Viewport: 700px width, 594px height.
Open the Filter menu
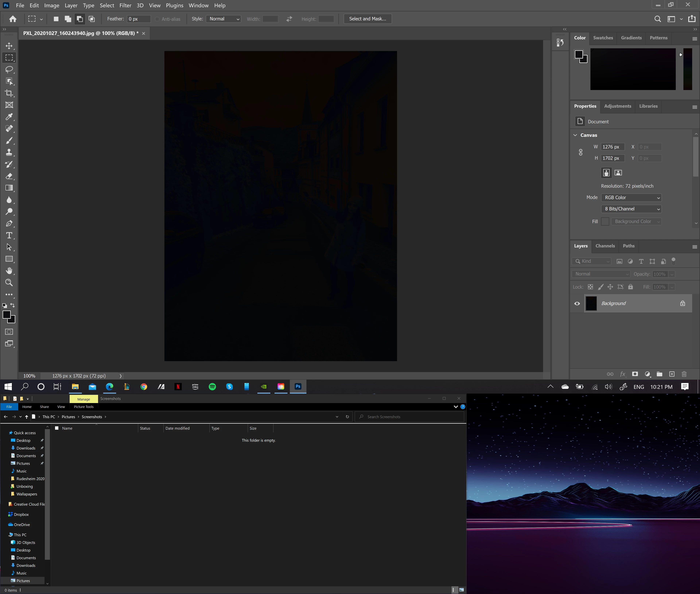[x=125, y=5]
